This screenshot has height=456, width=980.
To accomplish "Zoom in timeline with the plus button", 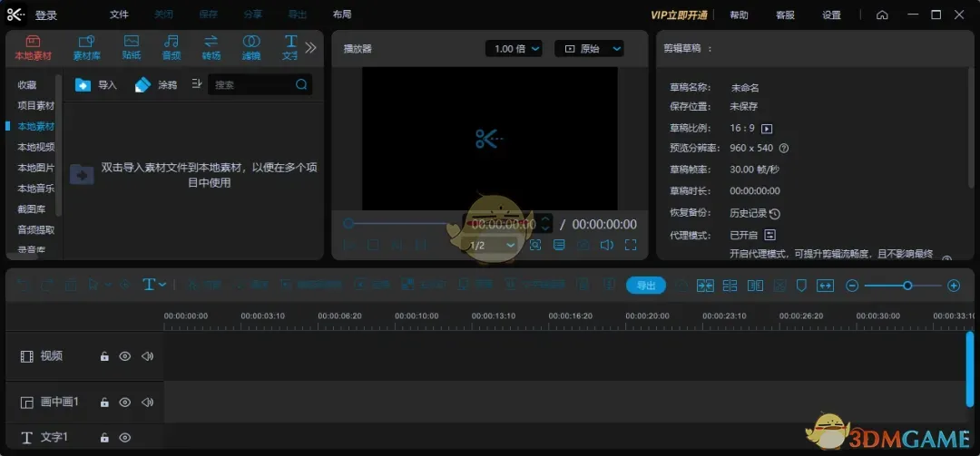I will point(954,286).
